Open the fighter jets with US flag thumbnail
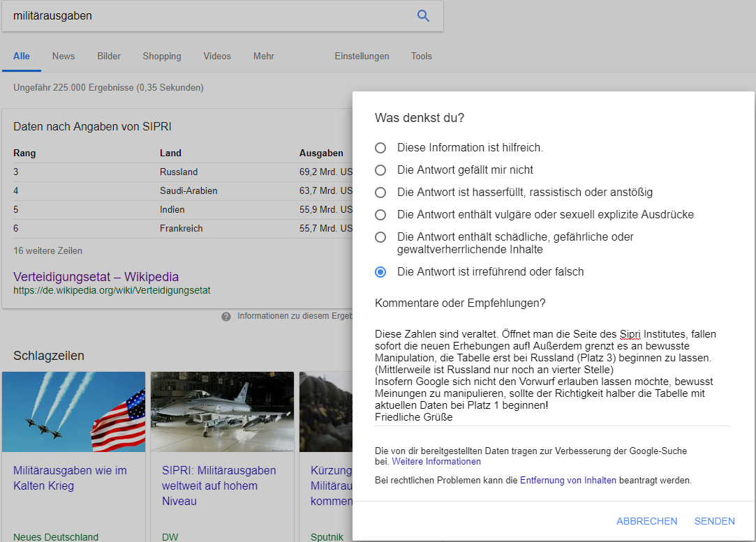The width and height of the screenshot is (756, 542). coord(74,412)
